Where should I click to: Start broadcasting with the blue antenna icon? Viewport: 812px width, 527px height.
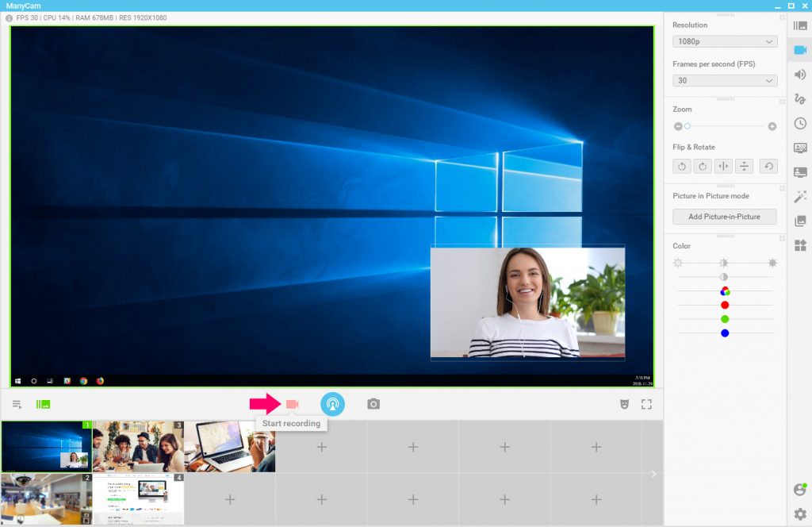(333, 403)
